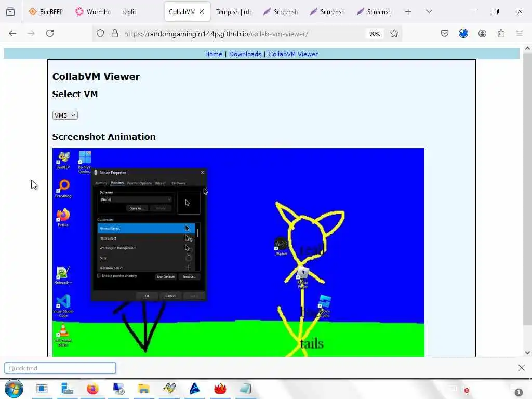Click the BeeBEEP desktop icon in the VM

[63, 161]
